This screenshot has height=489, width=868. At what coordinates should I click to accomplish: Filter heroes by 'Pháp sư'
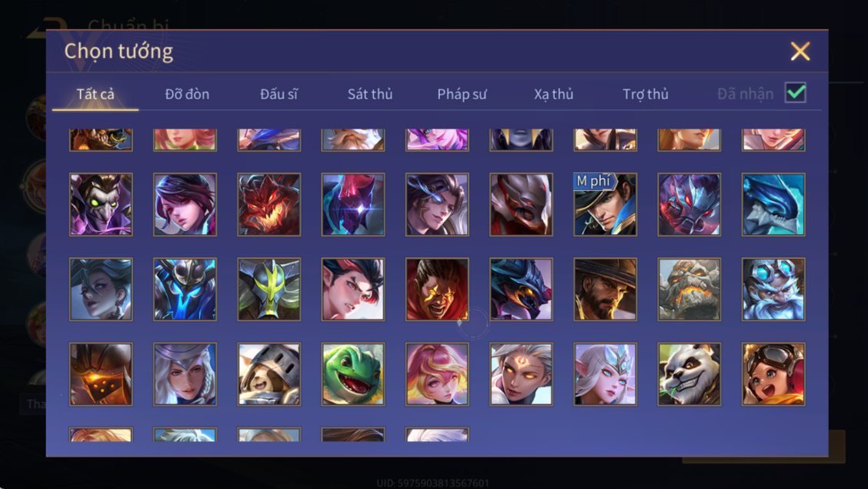[462, 94]
